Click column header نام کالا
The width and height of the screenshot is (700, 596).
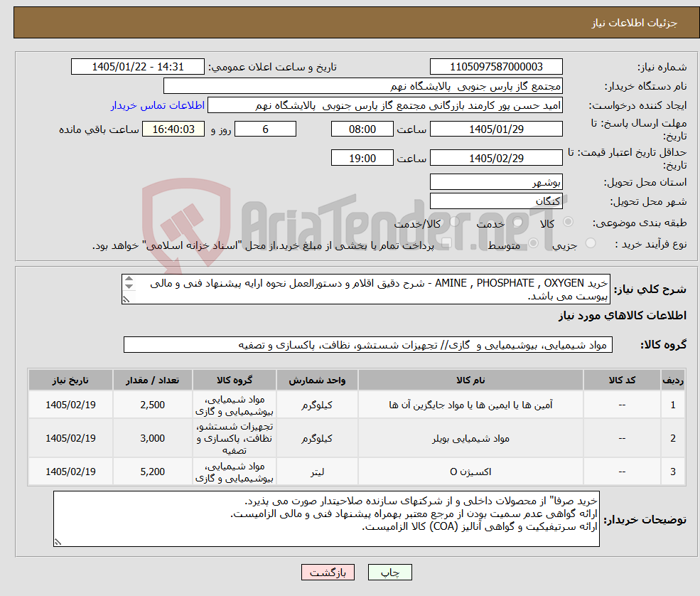(470, 381)
